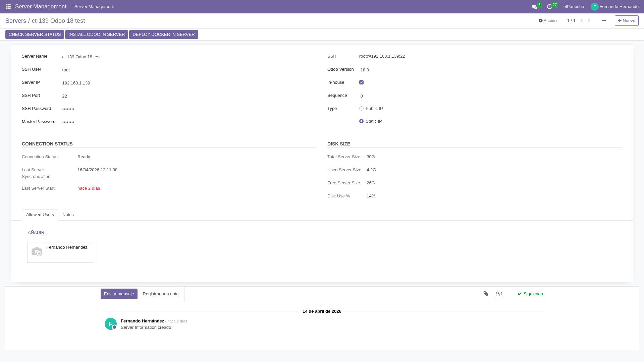Click the camera placeholder on user card
The width and height of the screenshot is (644, 362).
tap(37, 252)
